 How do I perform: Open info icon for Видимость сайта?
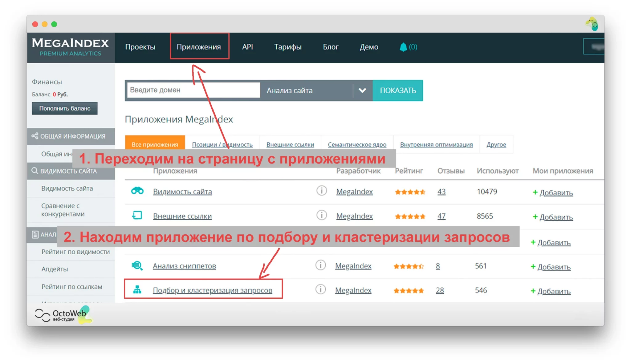321,191
